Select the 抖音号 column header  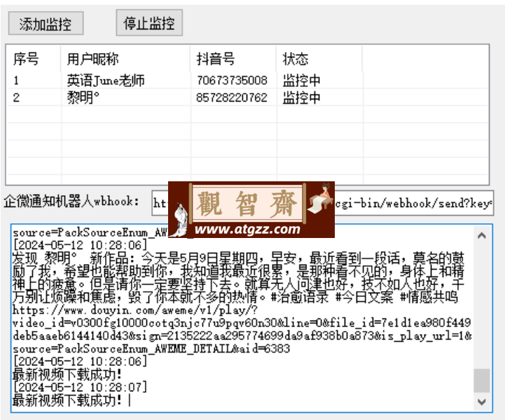click(x=233, y=59)
